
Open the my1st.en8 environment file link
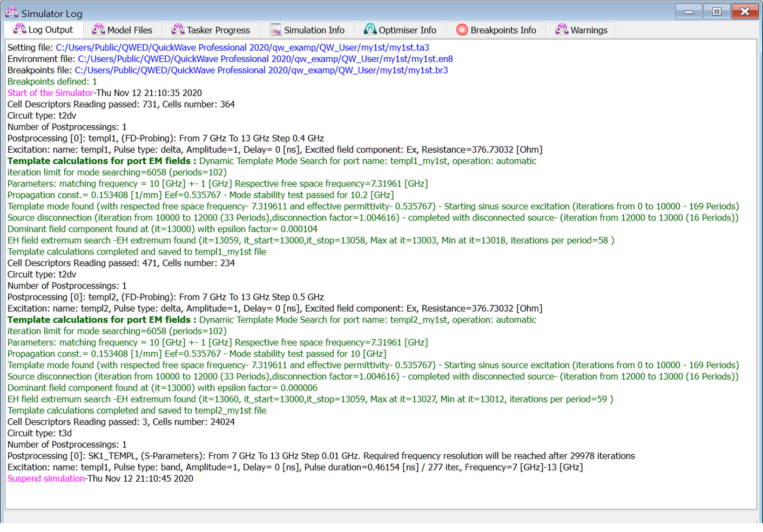click(x=265, y=59)
